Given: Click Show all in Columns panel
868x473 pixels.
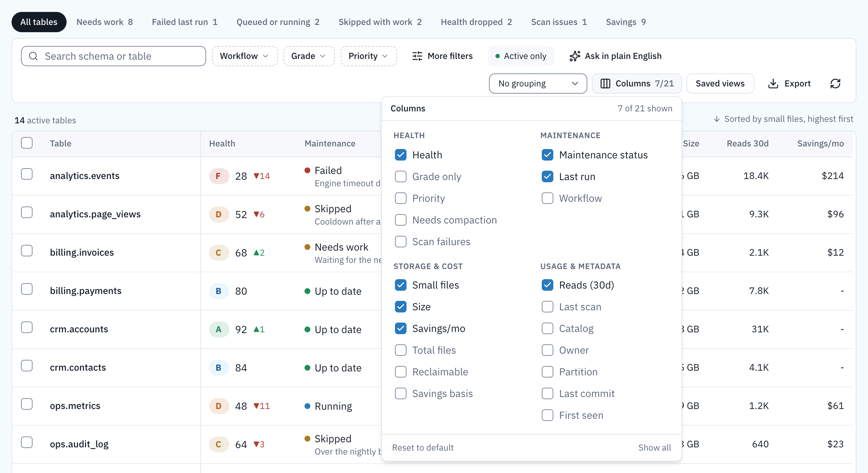Looking at the screenshot, I should [655, 448].
